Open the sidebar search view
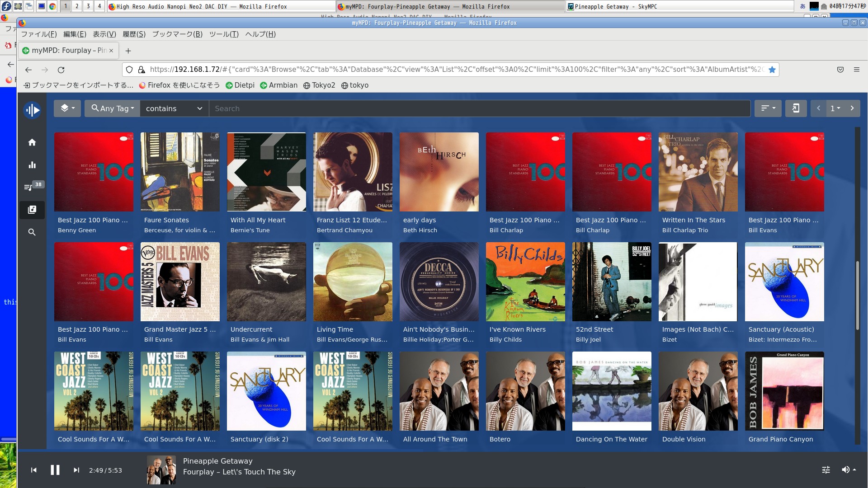 tap(32, 232)
